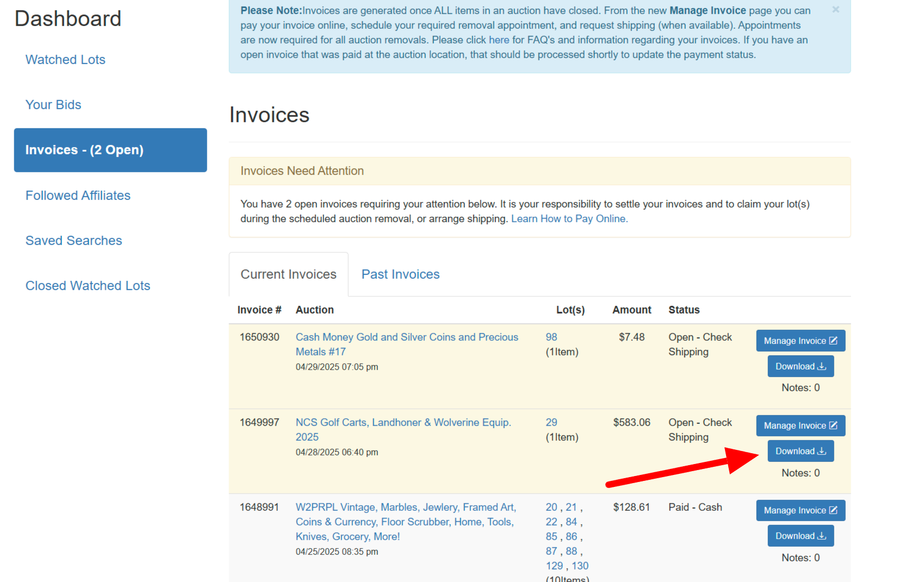
Task: Click Manage Invoice for invoice 1649997
Action: pyautogui.click(x=800, y=425)
